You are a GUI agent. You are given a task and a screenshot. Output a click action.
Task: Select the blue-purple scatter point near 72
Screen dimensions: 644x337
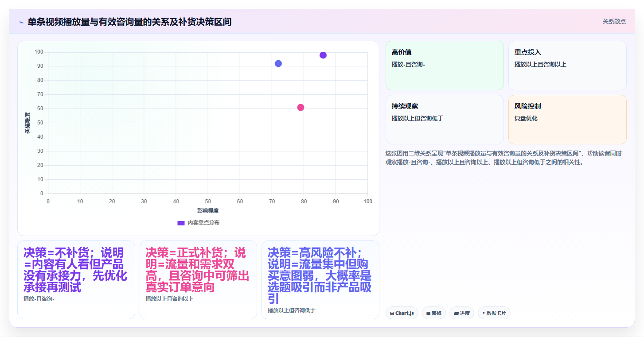tap(278, 63)
